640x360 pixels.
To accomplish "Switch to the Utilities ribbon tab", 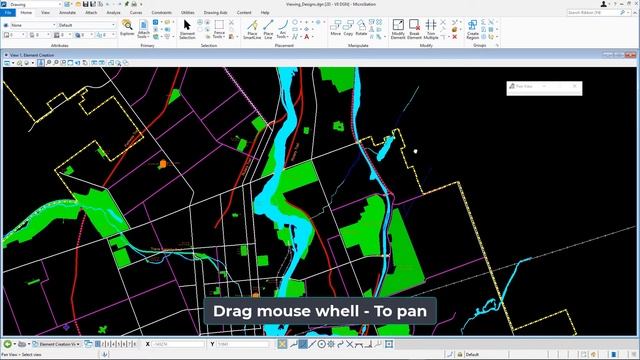I will point(188,13).
